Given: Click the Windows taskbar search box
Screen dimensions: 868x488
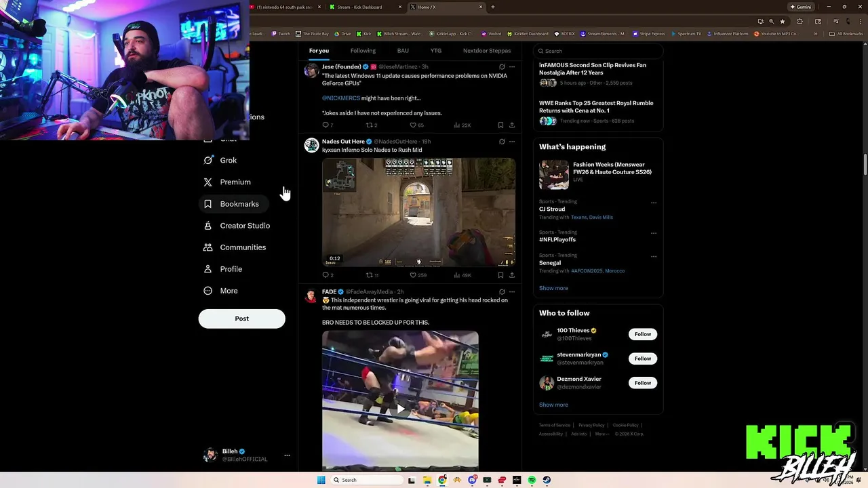Looking at the screenshot, I should [x=366, y=480].
